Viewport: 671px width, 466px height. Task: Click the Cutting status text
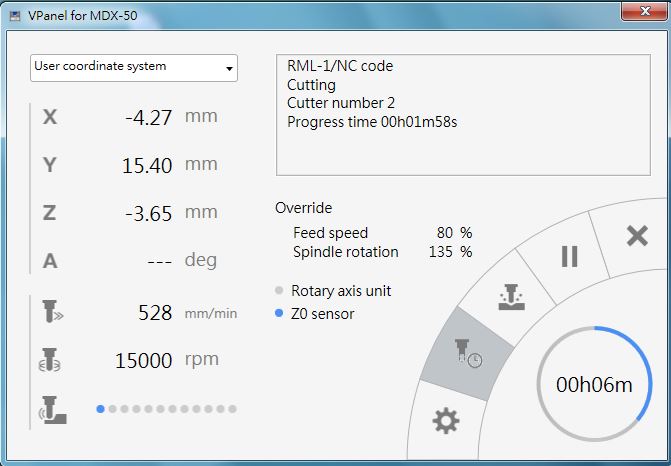click(x=311, y=85)
